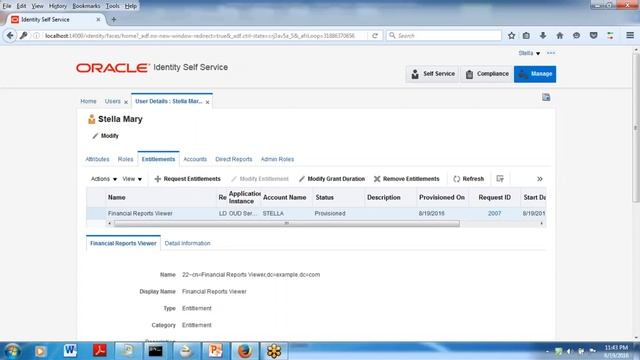Go to the browser home icon
This screenshot has width=640, height=360.
click(560, 36)
